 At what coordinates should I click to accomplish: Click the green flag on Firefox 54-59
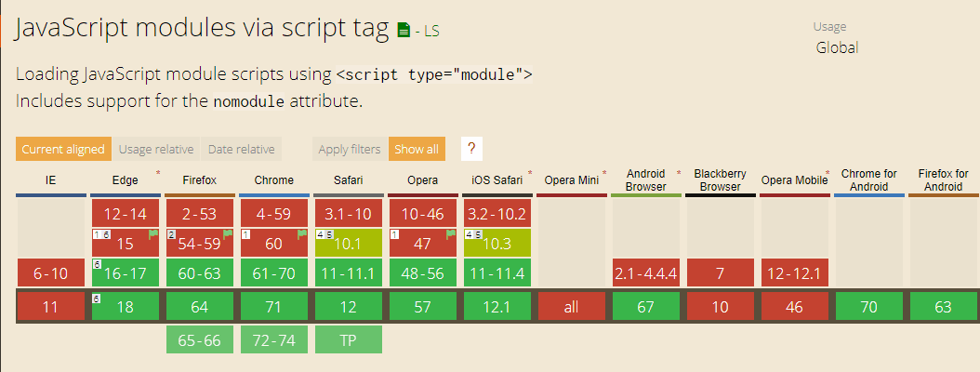[228, 234]
